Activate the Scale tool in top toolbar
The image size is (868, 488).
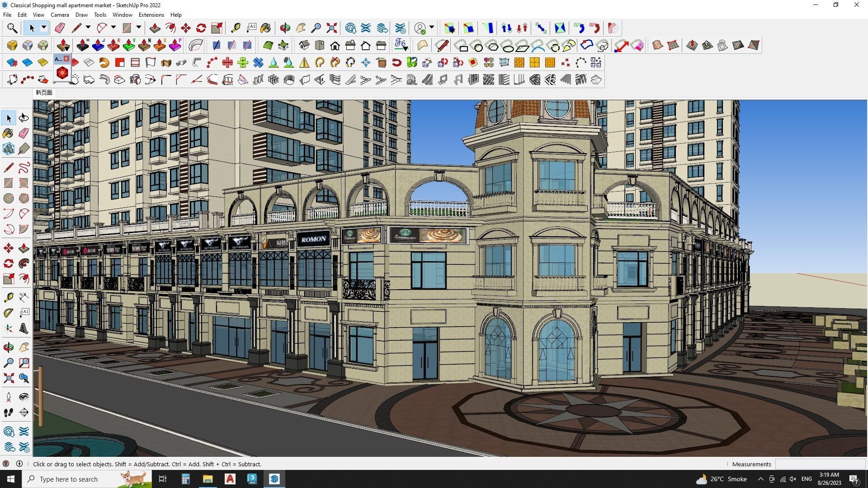pyautogui.click(x=217, y=28)
